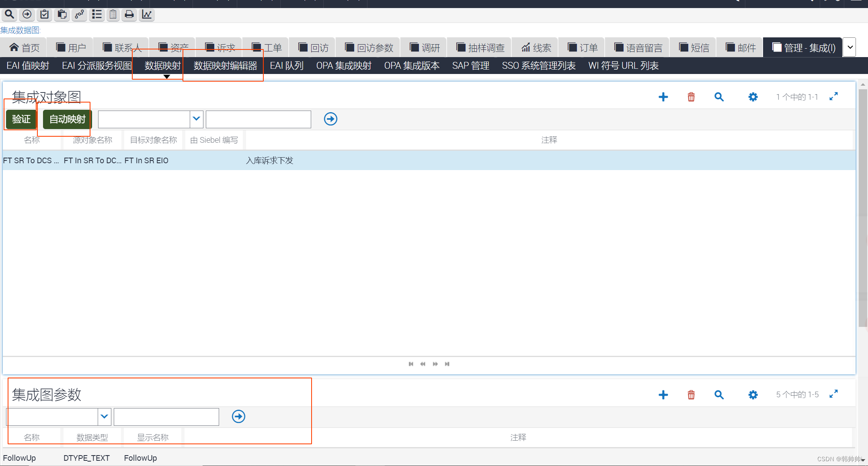Open settings gear for 集成图参数 list
The width and height of the screenshot is (868, 466).
[x=753, y=395]
